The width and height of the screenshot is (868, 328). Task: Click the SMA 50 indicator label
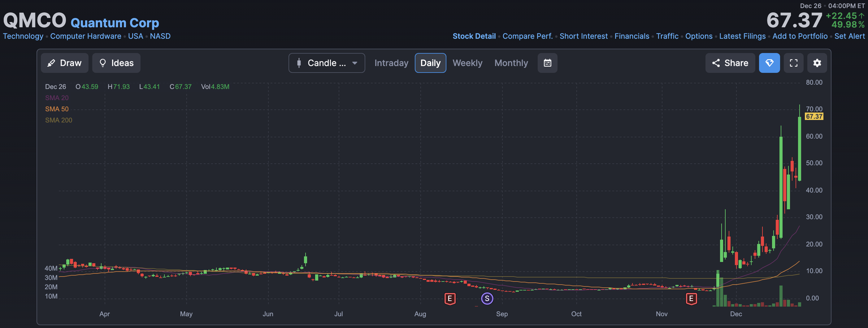(x=57, y=109)
